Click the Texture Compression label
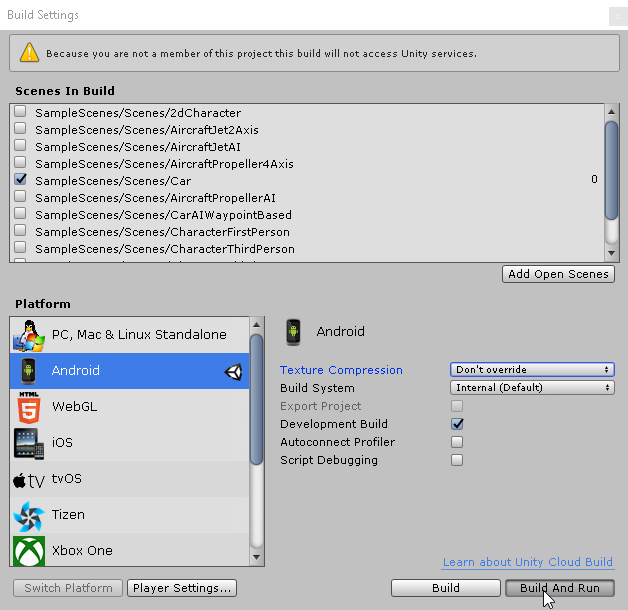This screenshot has height=610, width=628. 341,370
